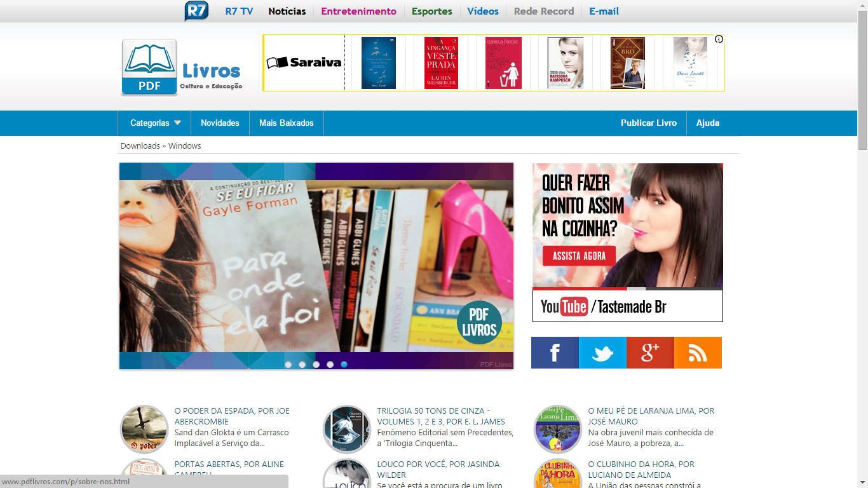The height and width of the screenshot is (488, 868).
Task: Click the ad info icon in Saraiva banner
Action: 719,39
